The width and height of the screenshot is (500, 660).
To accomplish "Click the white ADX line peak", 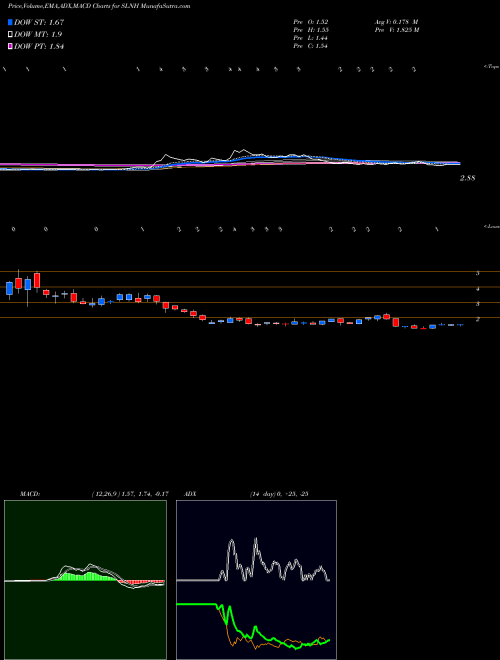I will pyautogui.click(x=255, y=539).
